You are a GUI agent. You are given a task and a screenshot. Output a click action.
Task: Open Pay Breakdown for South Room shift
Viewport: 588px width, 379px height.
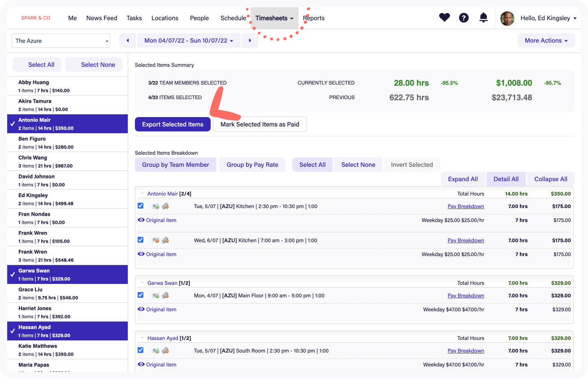click(x=466, y=351)
